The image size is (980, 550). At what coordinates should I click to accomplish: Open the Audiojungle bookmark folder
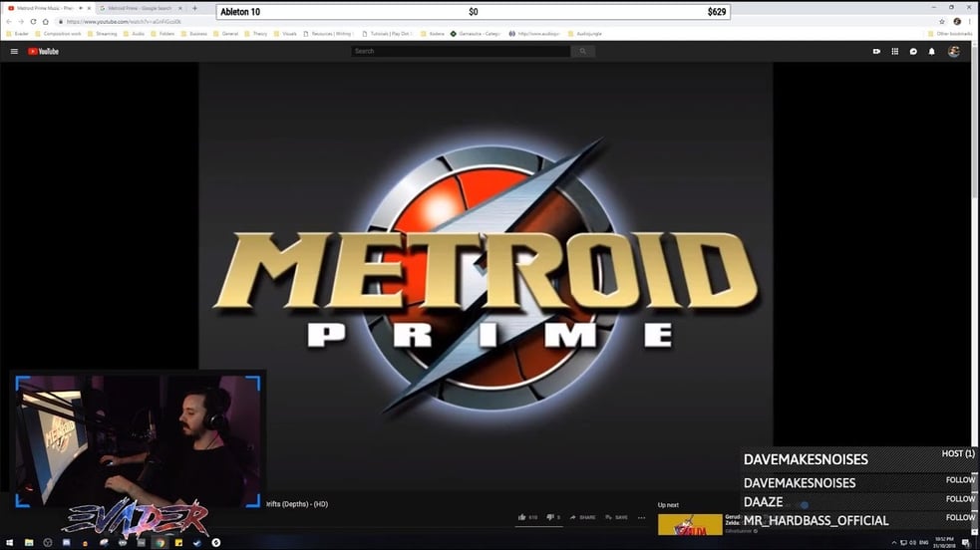(x=585, y=34)
